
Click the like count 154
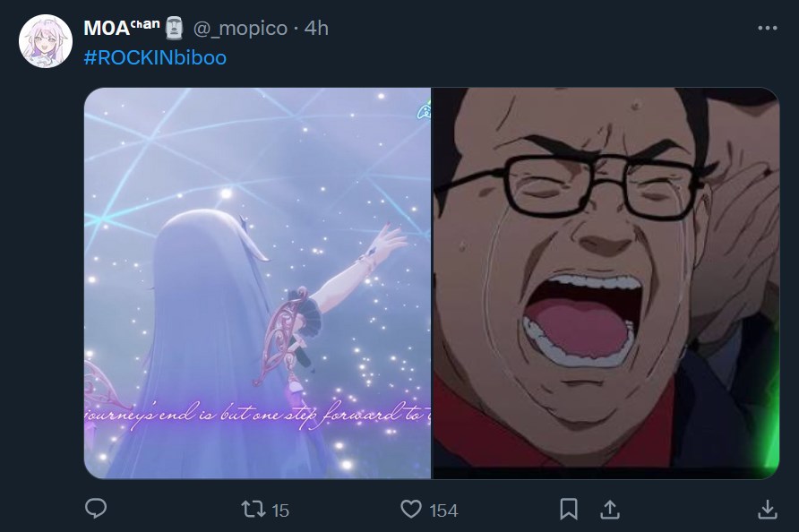[443, 511]
